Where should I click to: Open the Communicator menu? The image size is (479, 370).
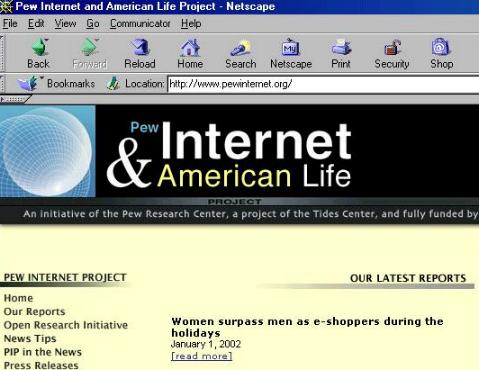coord(140,24)
